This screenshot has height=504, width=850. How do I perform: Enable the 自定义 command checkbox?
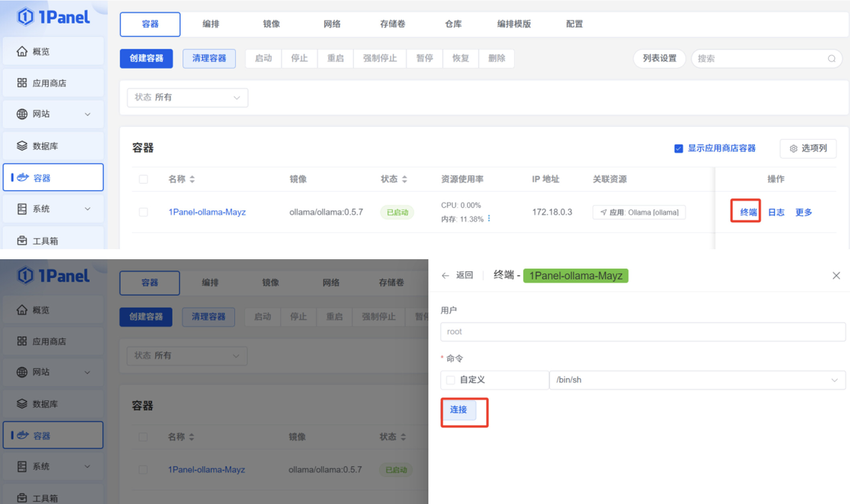(x=451, y=380)
